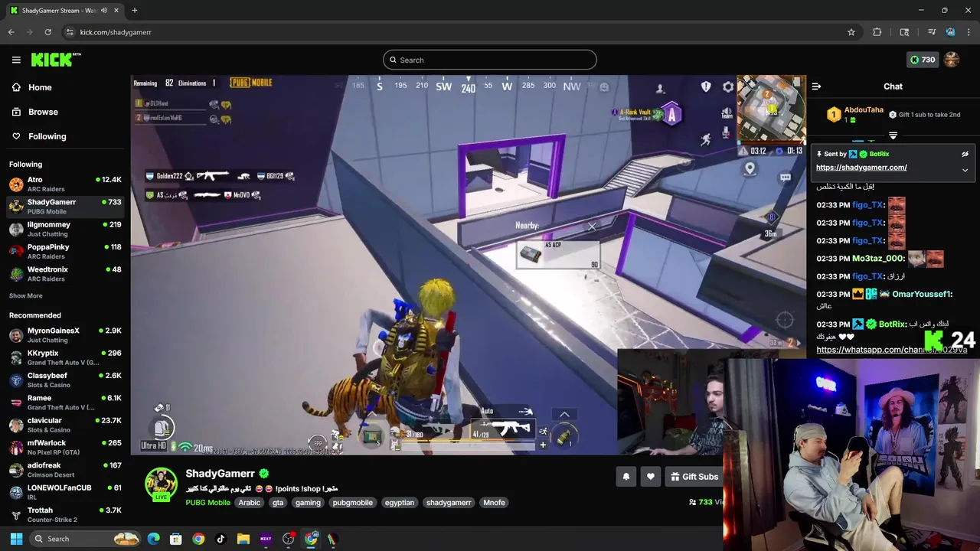The height and width of the screenshot is (551, 980).
Task: Open LONEWOLFanCUB recommended channel
Action: point(65,492)
